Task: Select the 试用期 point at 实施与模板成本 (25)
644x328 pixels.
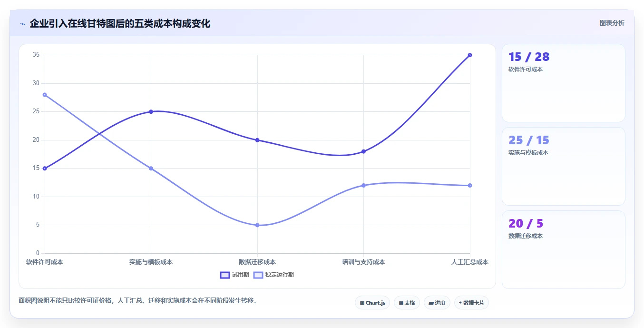Action: (151, 112)
